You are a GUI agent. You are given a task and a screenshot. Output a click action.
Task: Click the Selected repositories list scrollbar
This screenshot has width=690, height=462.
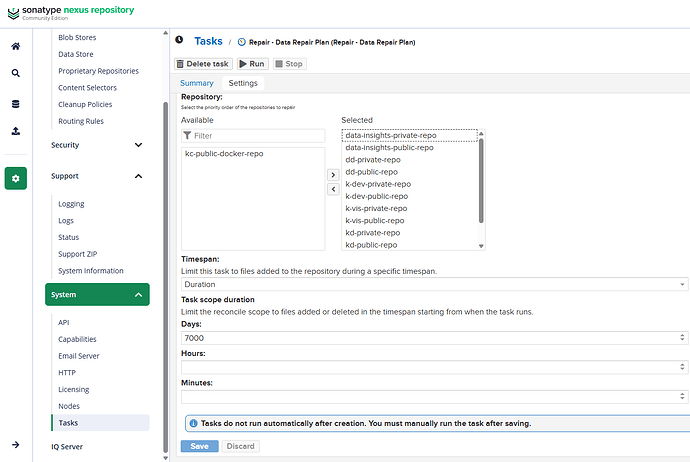(x=481, y=181)
